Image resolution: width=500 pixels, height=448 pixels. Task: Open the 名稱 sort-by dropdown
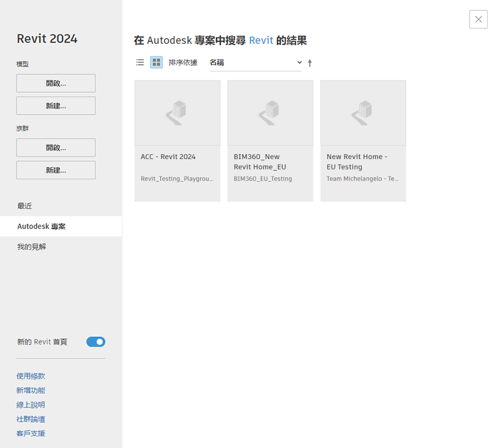[255, 63]
